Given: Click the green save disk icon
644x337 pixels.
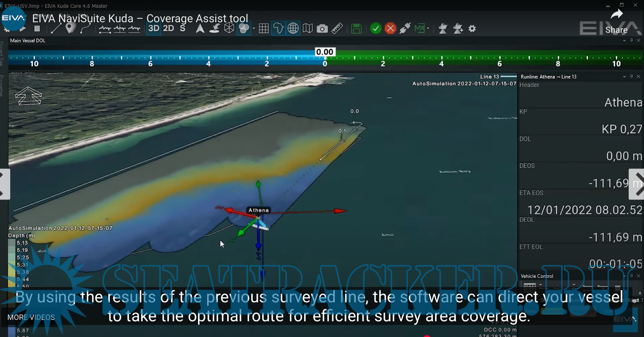Looking at the screenshot, I should point(356,28).
